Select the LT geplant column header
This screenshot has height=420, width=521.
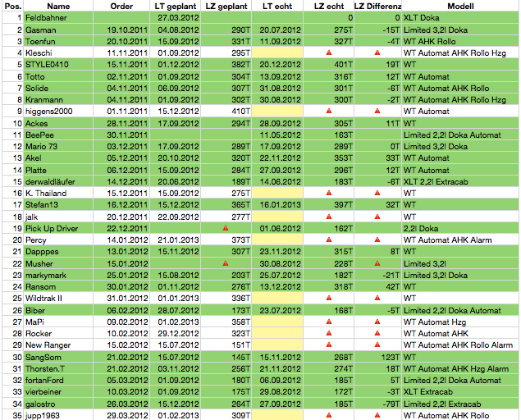coord(176,6)
